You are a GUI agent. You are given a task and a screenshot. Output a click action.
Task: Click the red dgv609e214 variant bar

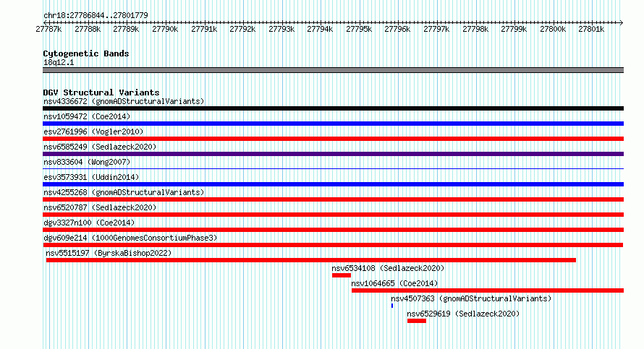(x=333, y=245)
